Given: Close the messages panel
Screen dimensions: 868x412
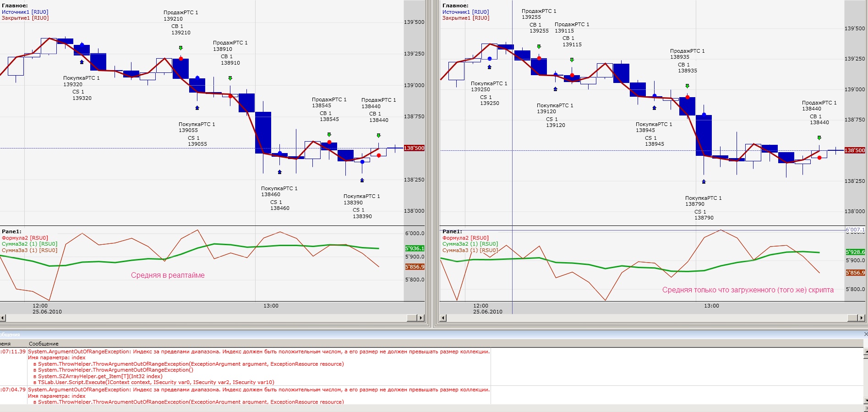Looking at the screenshot, I should [865, 334].
